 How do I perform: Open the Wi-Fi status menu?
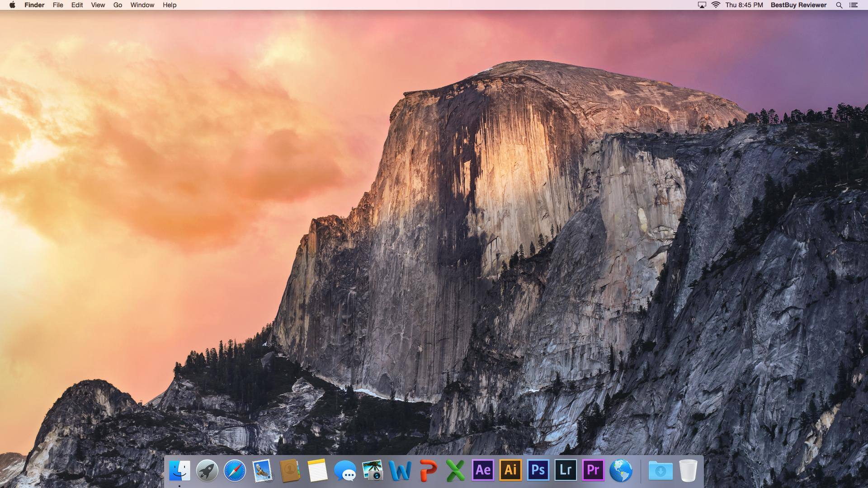click(716, 5)
